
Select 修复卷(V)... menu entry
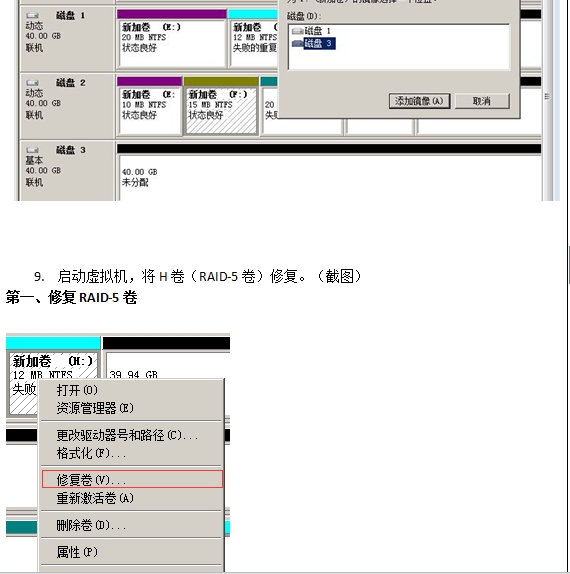(x=132, y=480)
